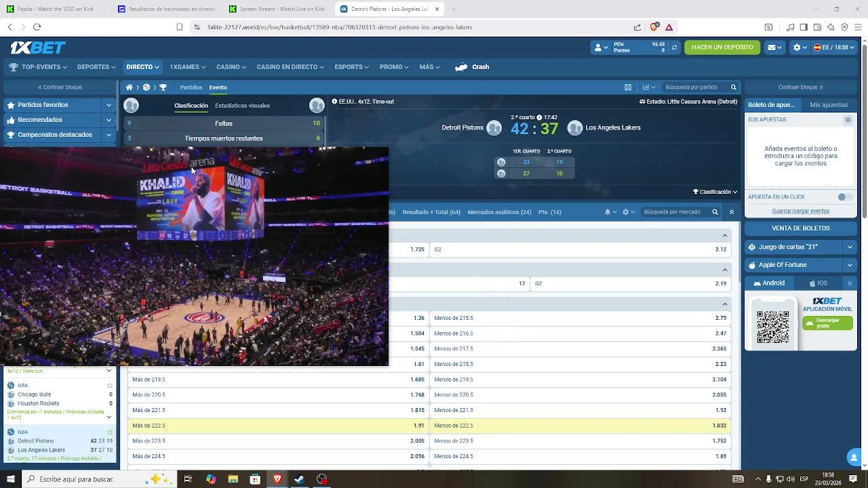The image size is (868, 488).
Task: Bet on Más de 222.5 at 1.91
Action: [x=278, y=426]
